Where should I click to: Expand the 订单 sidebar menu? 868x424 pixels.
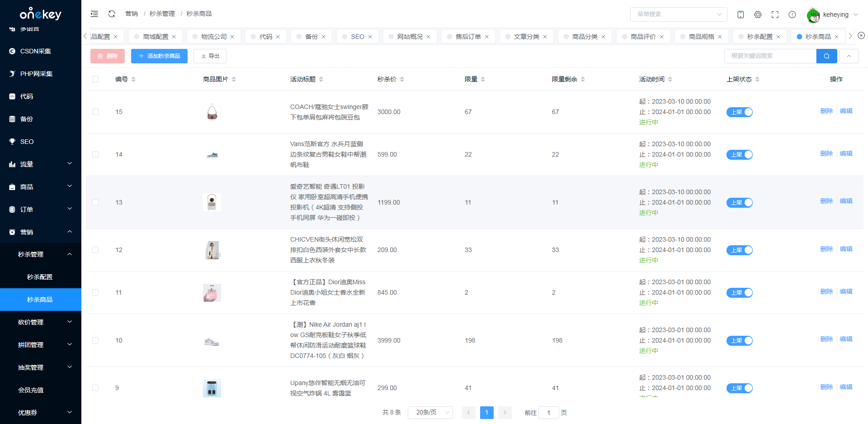(41, 209)
